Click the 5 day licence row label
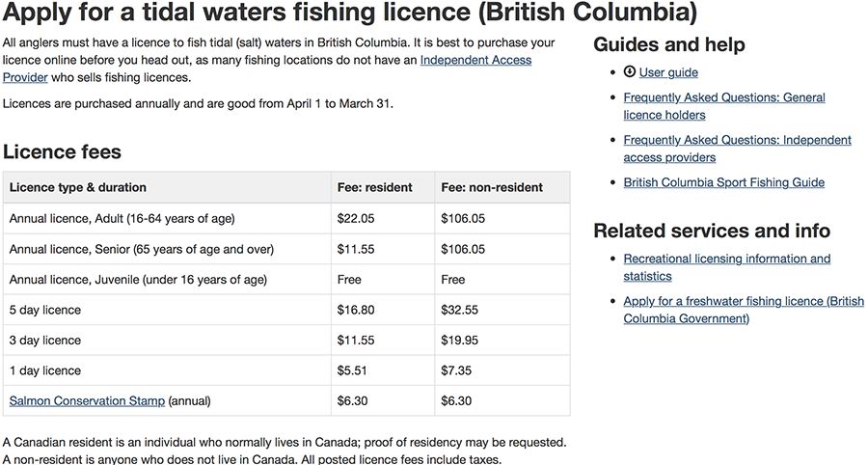The image size is (868, 465). click(x=44, y=310)
